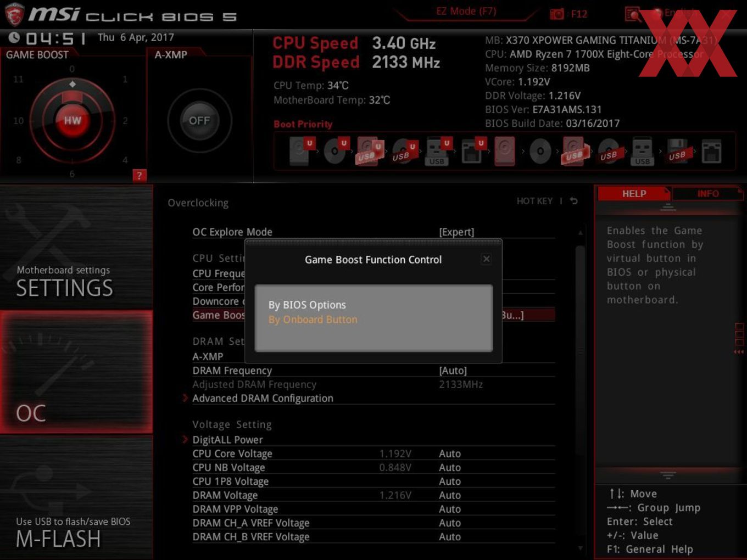The image size is (747, 560).
Task: Select legacy USB CD/DVD boot icon
Action: pyautogui.click(x=609, y=152)
